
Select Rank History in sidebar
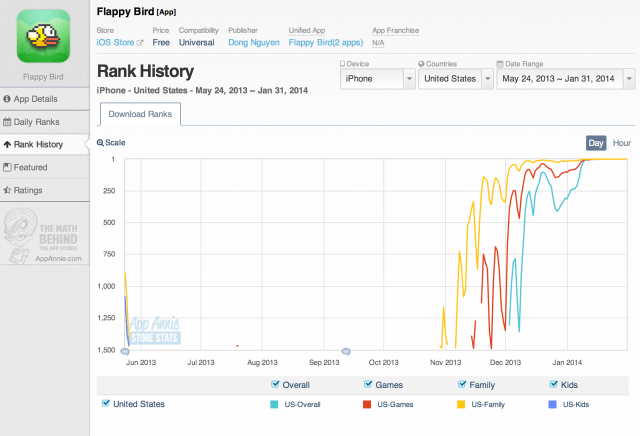44,145
